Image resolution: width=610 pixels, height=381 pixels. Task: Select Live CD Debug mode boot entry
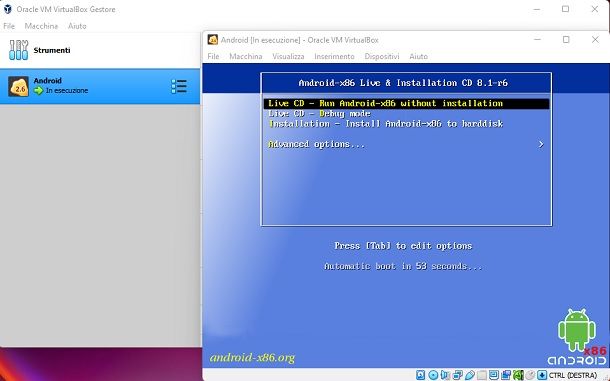[319, 114]
